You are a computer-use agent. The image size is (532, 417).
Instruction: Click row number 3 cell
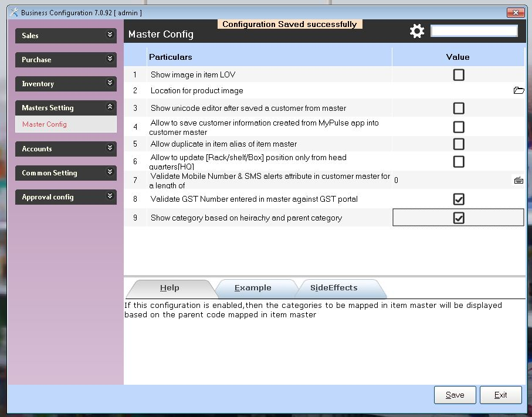[x=135, y=109]
